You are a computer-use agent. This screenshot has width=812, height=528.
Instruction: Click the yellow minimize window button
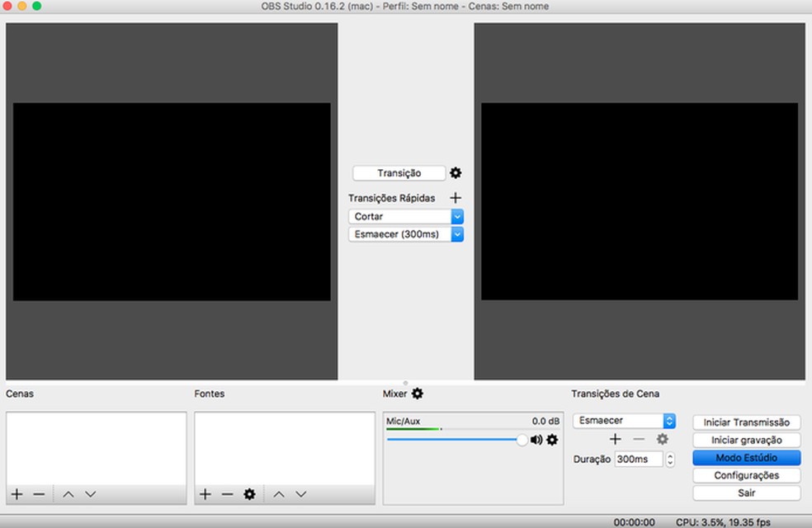pyautogui.click(x=22, y=6)
